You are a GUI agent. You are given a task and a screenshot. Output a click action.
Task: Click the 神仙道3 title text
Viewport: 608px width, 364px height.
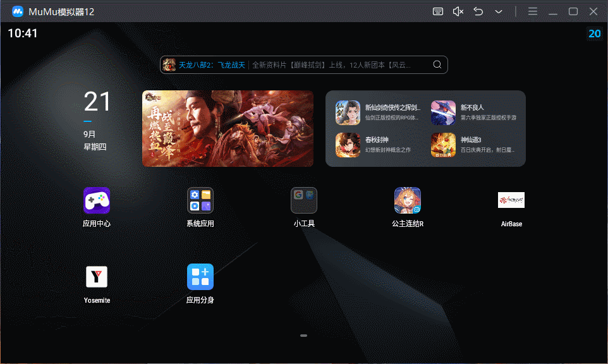point(471,140)
